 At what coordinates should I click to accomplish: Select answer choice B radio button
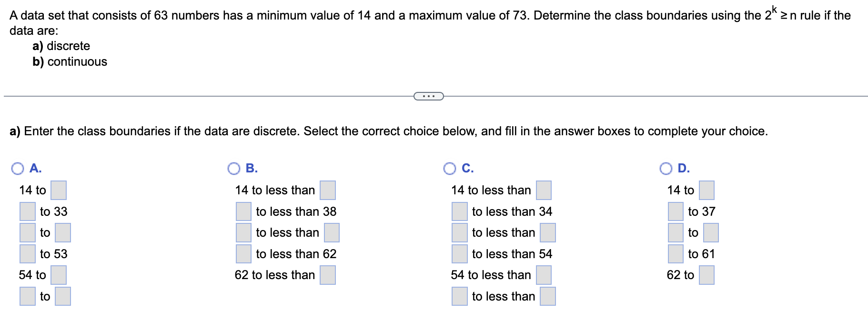[234, 169]
